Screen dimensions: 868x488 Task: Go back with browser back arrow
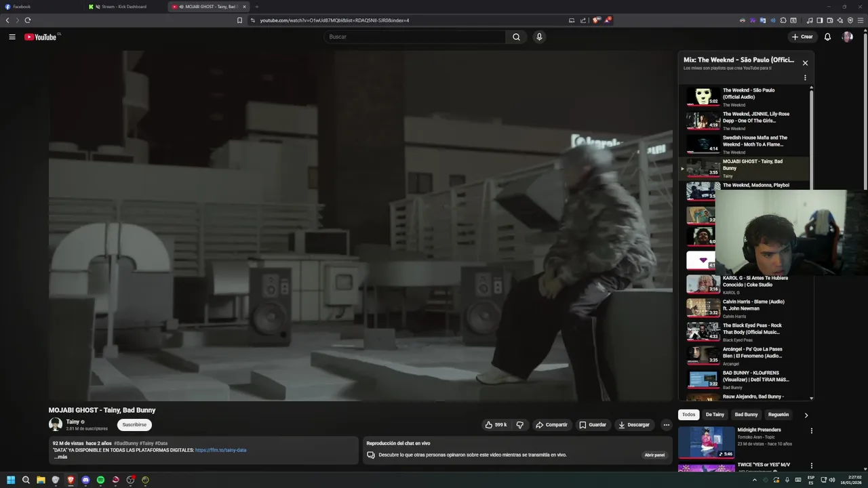point(7,20)
